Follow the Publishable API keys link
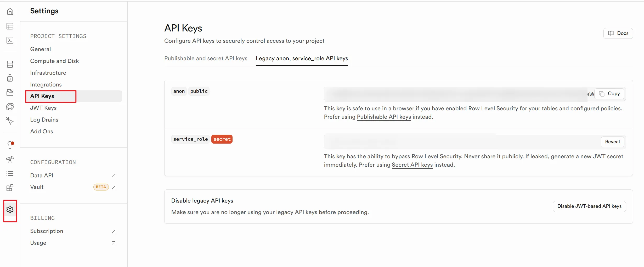The image size is (644, 267). [384, 117]
